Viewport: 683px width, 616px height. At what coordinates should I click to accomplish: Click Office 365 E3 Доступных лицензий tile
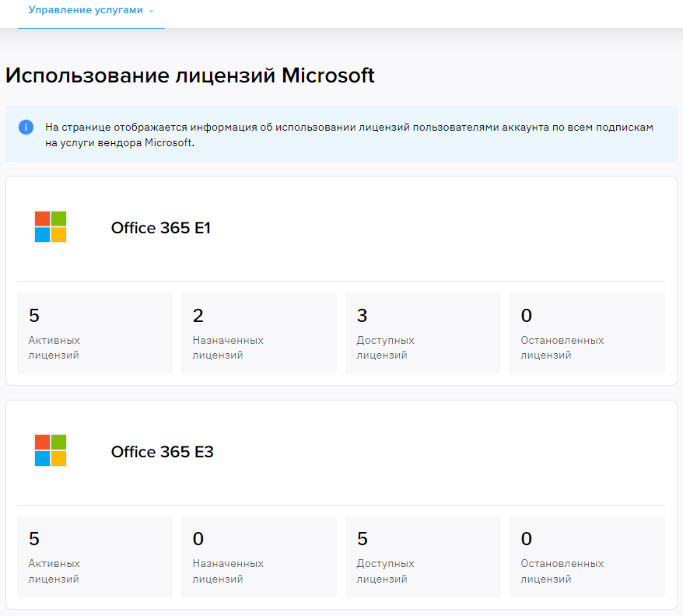(x=423, y=557)
